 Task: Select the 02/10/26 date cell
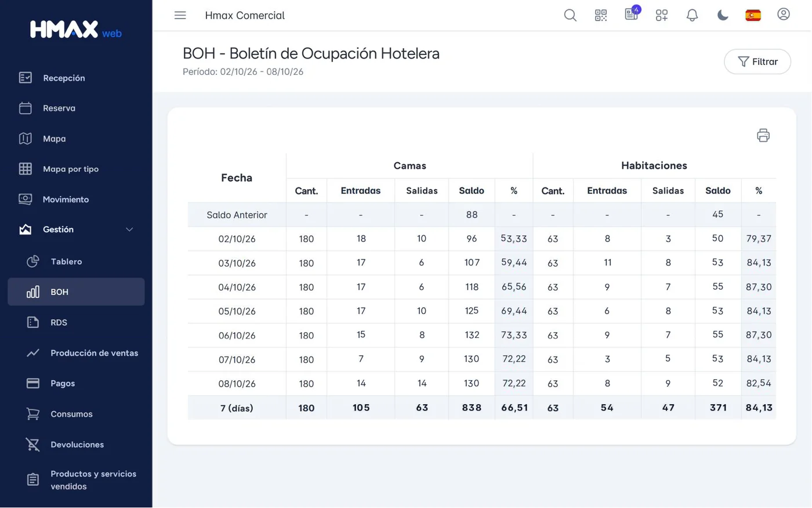click(237, 239)
